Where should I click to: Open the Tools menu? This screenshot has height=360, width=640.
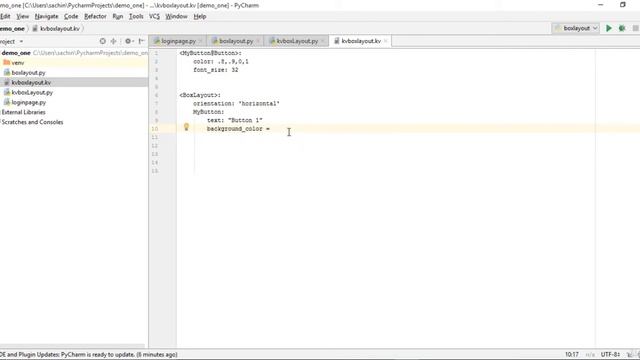pyautogui.click(x=136, y=16)
